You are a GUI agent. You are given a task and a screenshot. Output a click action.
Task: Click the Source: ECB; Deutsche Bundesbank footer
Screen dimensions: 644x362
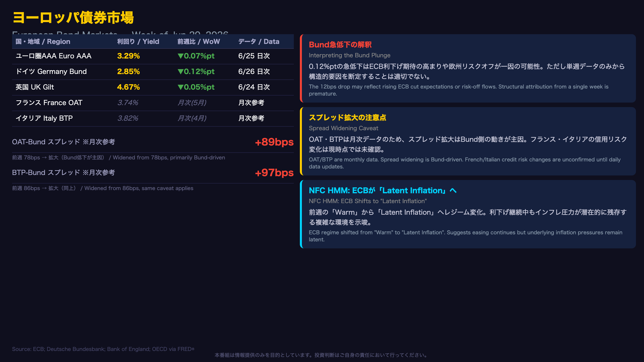[x=103, y=349]
